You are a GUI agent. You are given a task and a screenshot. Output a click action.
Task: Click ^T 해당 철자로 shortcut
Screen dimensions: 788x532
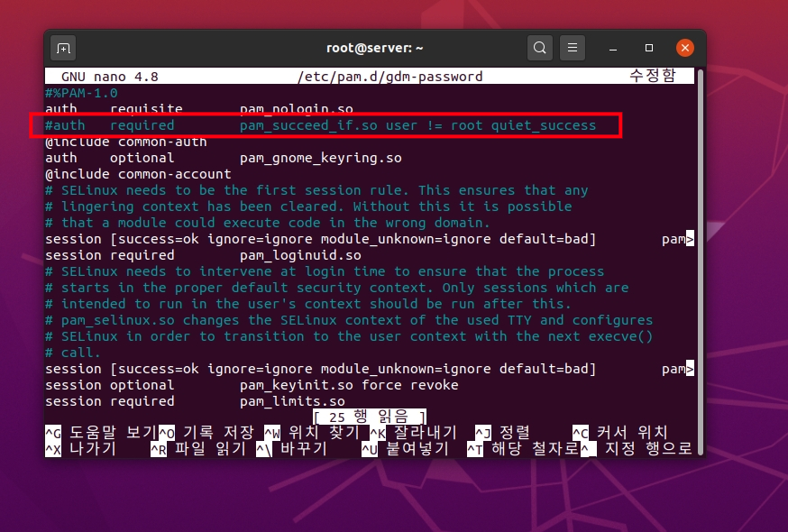[523, 448]
